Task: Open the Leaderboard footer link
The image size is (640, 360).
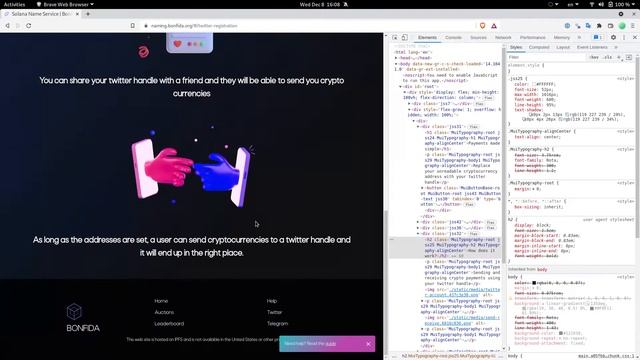Action: click(169, 324)
